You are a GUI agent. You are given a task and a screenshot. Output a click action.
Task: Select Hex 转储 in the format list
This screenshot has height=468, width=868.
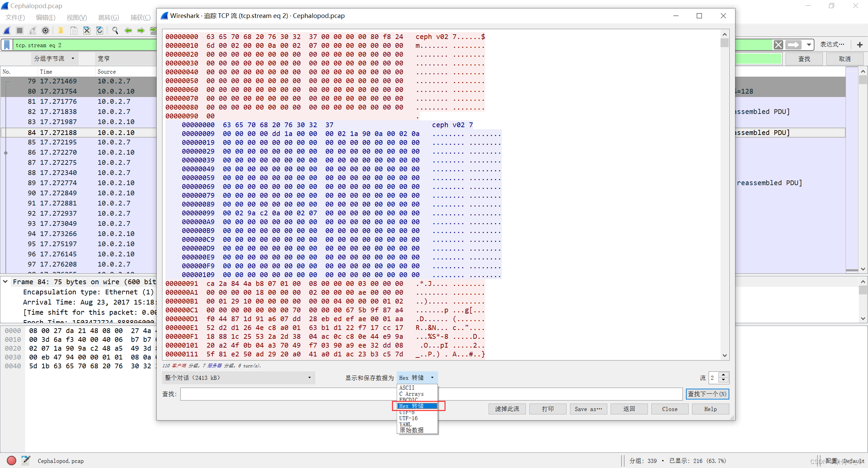[x=417, y=406]
